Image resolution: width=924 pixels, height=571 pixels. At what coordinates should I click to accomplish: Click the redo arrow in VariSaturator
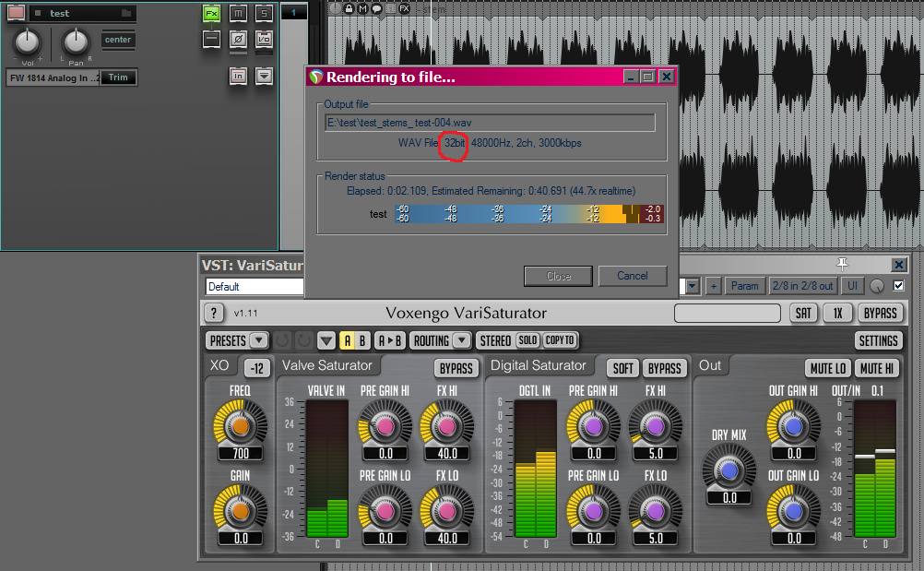tap(303, 340)
